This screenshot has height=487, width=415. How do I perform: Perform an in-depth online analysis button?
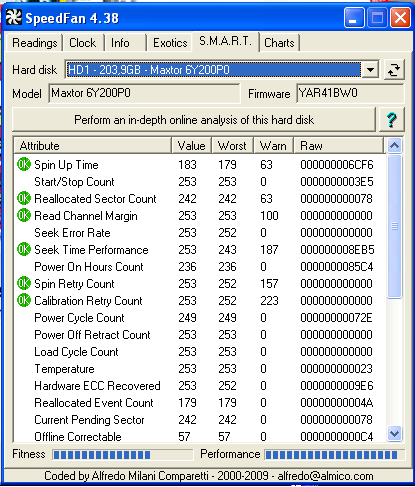pyautogui.click(x=194, y=120)
